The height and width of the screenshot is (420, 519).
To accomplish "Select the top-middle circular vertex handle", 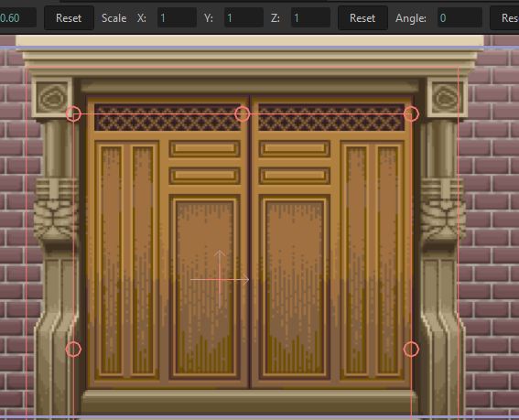I will click(243, 113).
